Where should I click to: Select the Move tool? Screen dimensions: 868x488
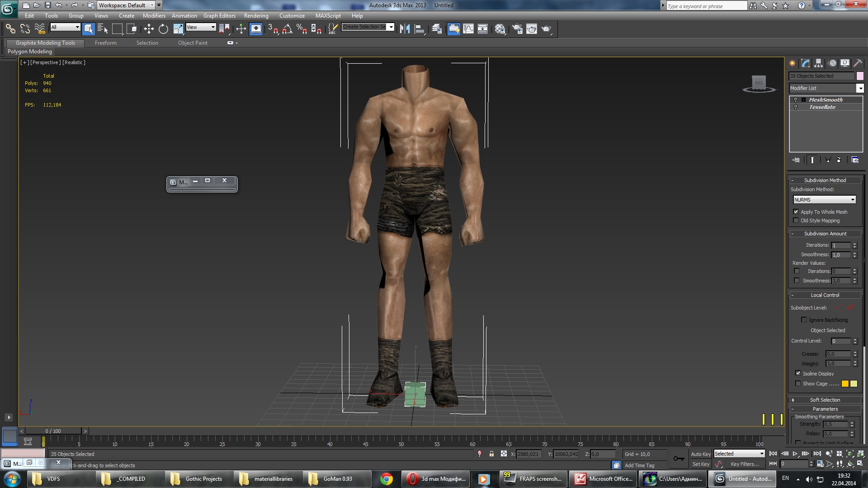click(149, 29)
